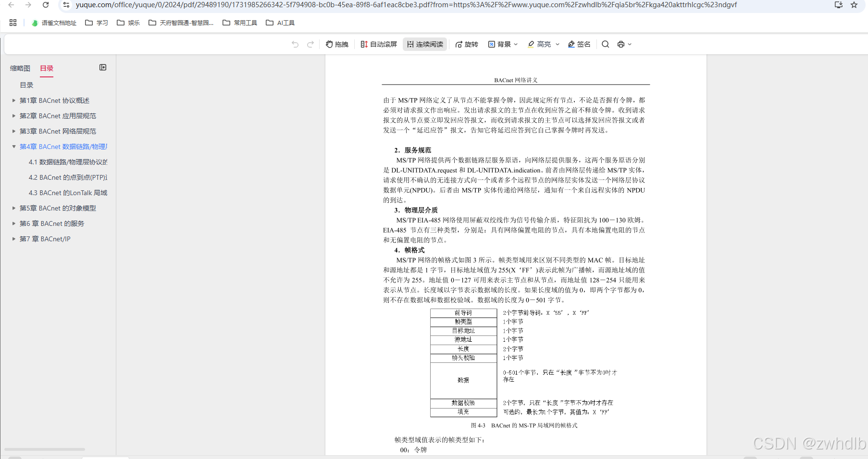Go to 第4章 BACnet 数据链路/物理层
This screenshot has width=868, height=459.
(63, 147)
